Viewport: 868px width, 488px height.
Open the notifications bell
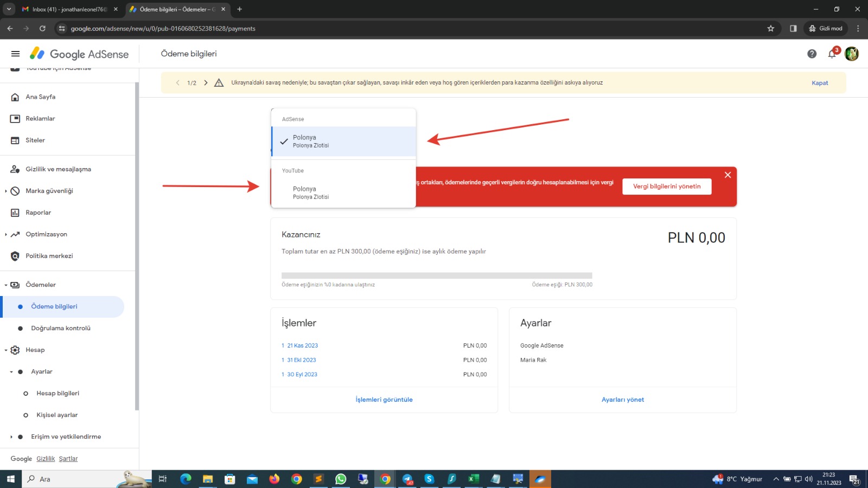coord(832,54)
